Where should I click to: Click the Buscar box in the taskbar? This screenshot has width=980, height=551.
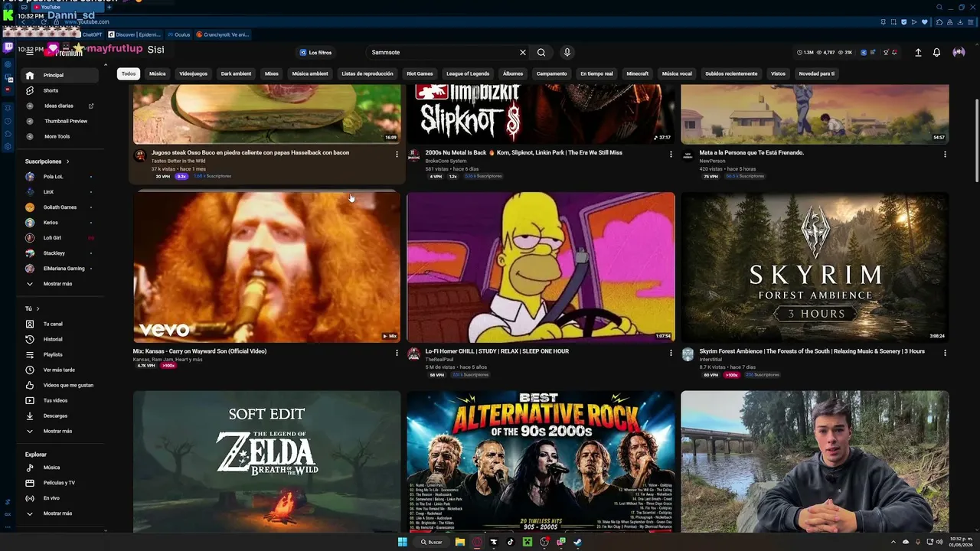point(432,542)
